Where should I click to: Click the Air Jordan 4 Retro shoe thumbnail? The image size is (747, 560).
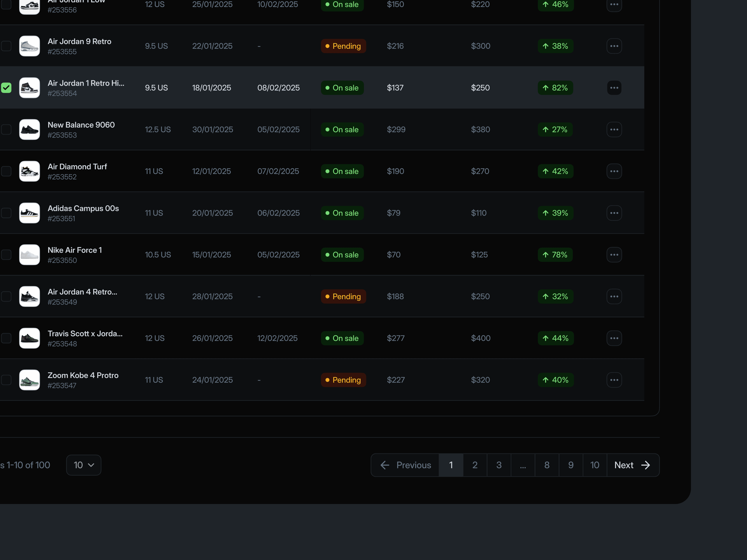coord(29,296)
